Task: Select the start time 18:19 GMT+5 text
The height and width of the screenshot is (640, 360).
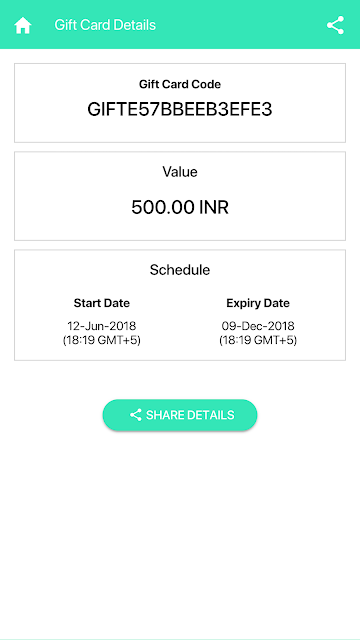Action: 102,340
